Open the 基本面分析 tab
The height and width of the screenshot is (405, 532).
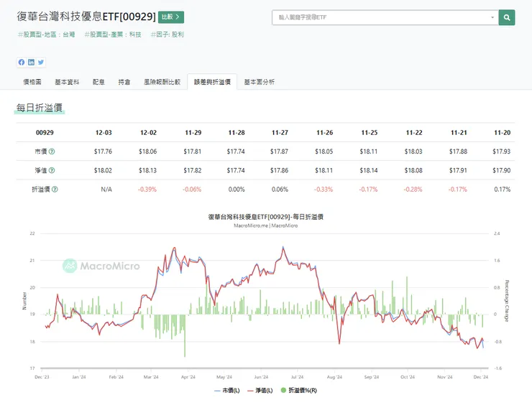pyautogui.click(x=260, y=82)
